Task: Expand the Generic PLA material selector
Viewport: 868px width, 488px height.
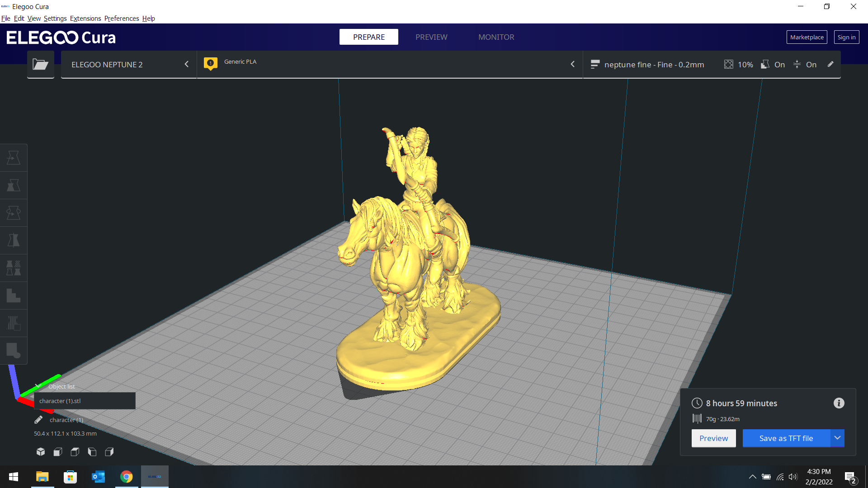Action: pos(390,65)
